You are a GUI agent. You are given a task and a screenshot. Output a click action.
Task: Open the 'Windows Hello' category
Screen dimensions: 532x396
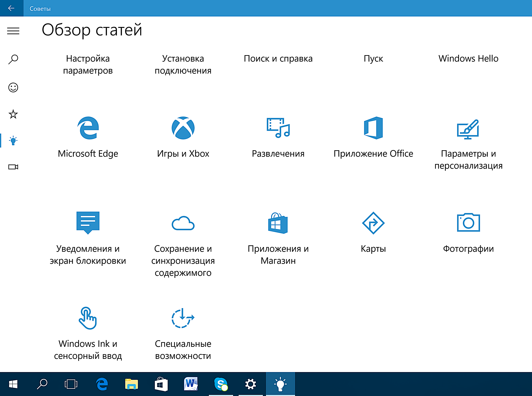(468, 58)
